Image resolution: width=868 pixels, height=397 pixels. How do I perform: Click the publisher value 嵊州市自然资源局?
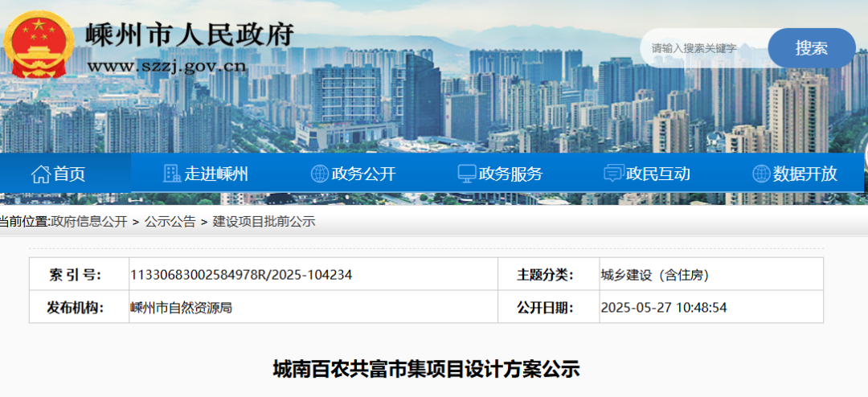(x=181, y=307)
